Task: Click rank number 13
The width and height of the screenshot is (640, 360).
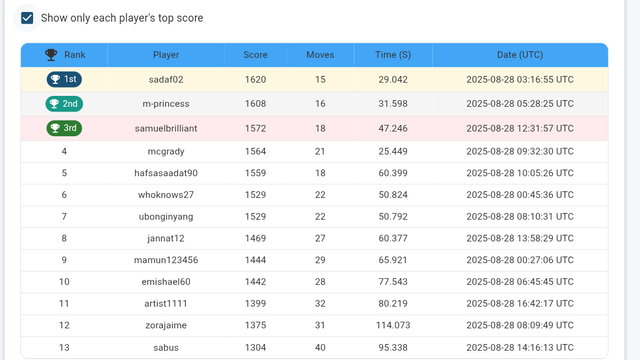Action: (64, 348)
